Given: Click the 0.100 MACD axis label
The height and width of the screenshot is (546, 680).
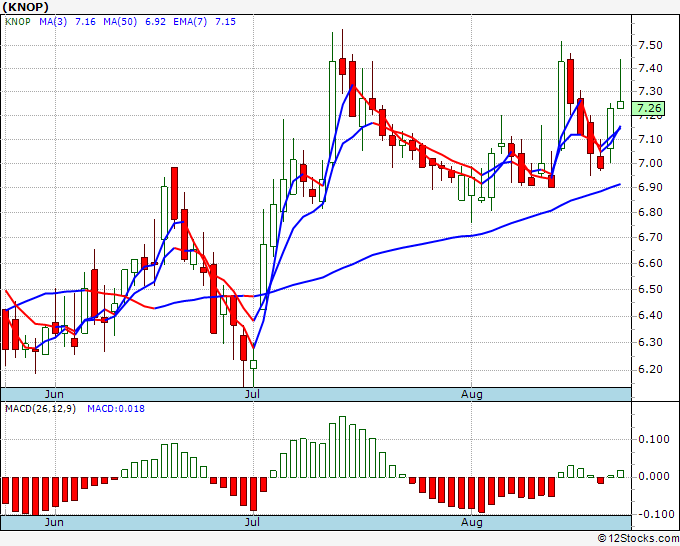Looking at the screenshot, I should click(x=654, y=439).
